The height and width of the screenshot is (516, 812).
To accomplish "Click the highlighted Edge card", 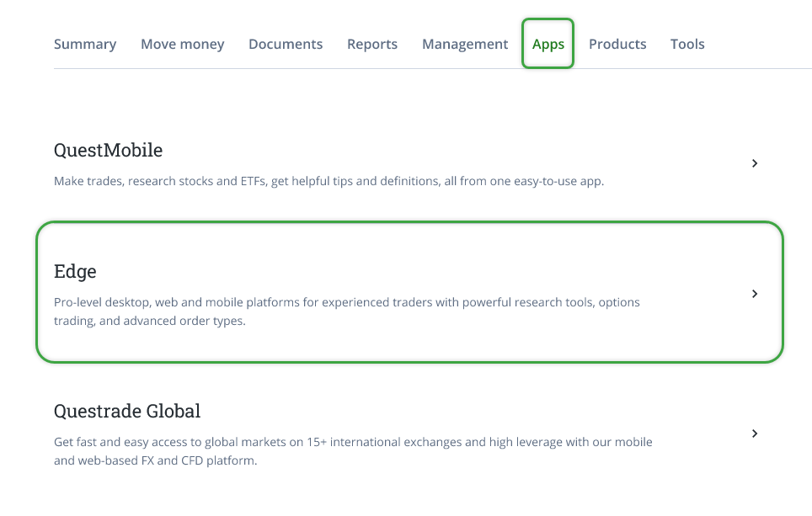I will [x=409, y=291].
